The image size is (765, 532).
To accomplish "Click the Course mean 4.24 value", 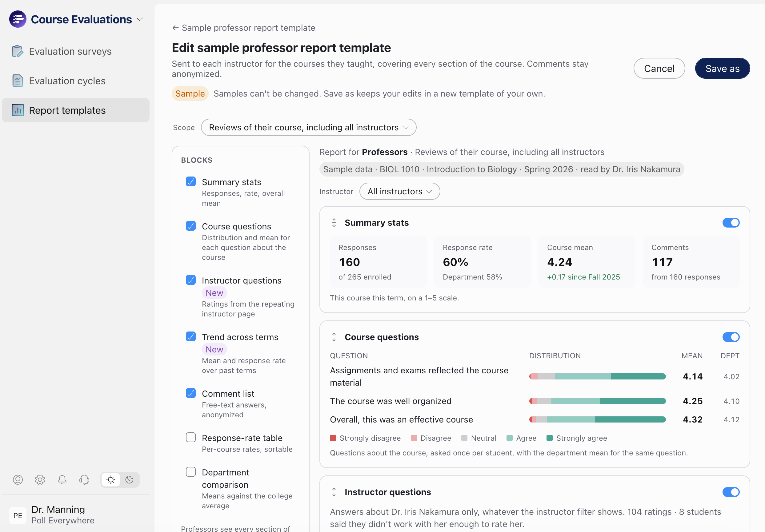I will [559, 262].
